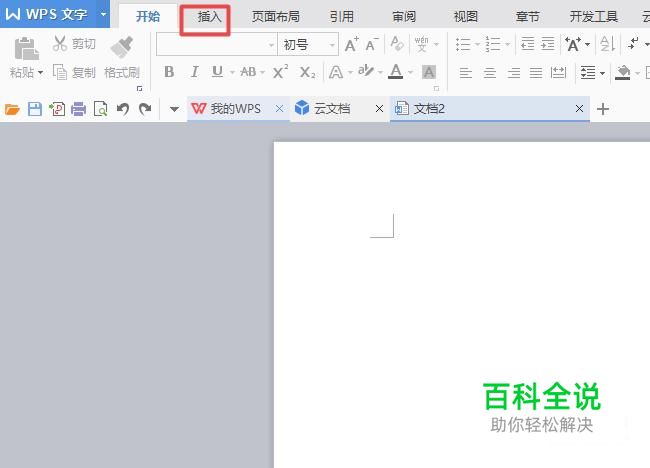Open the 审阅 (Review) tab

point(404,17)
